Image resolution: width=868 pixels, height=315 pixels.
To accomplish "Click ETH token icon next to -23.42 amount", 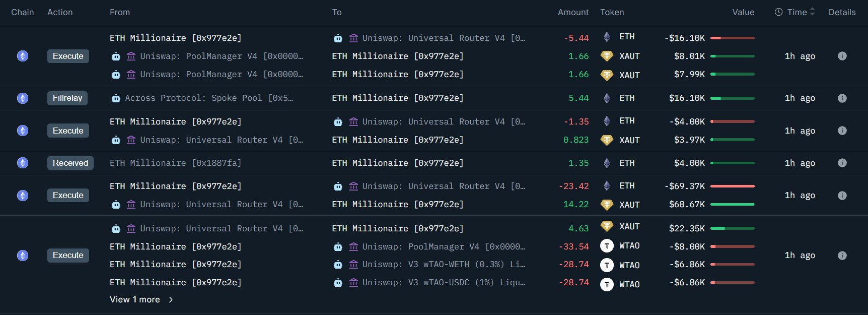I will 607,186.
